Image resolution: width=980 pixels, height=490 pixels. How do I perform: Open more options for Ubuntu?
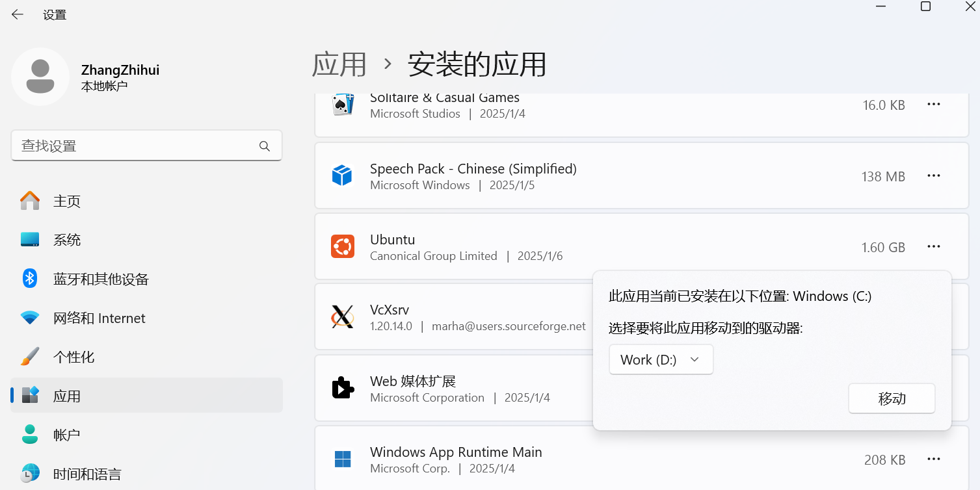click(934, 246)
